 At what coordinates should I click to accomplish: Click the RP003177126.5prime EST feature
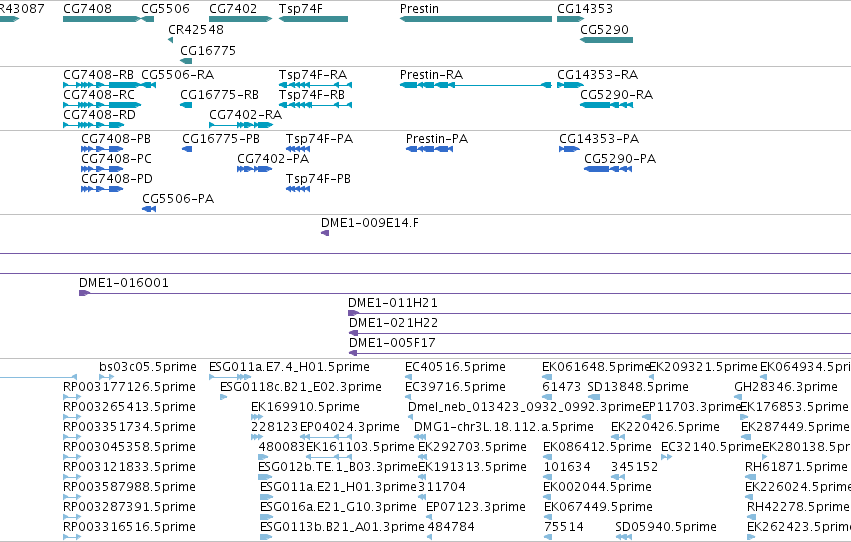(x=72, y=398)
